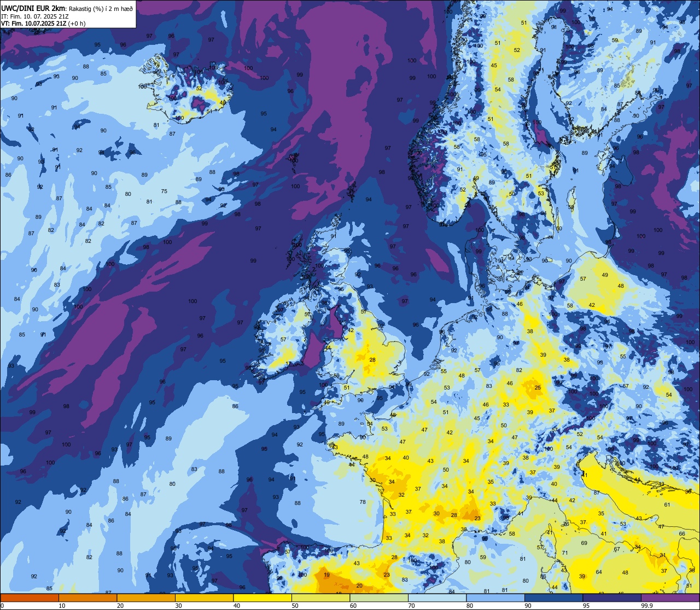Image resolution: width=700 pixels, height=610 pixels.
Task: Click the orange 10–20 legend swatch
Action: click(x=87, y=597)
